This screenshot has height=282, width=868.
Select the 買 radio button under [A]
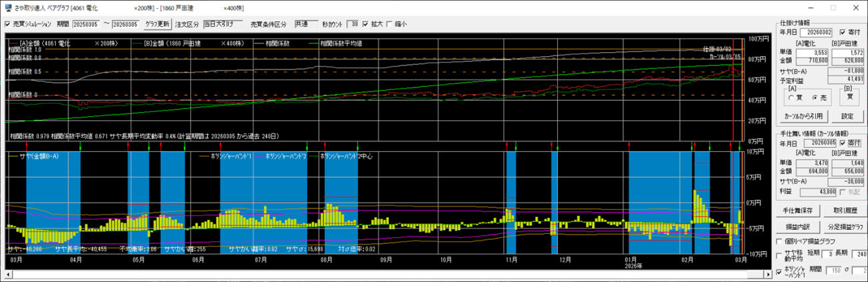point(791,96)
